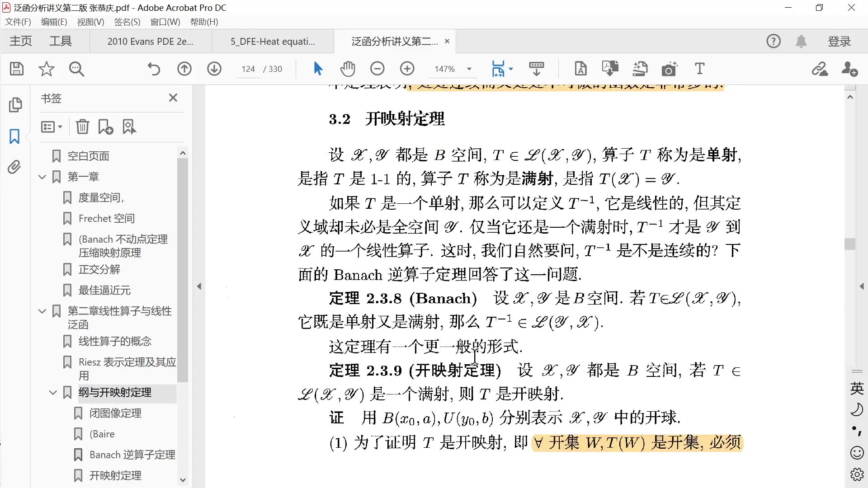The image size is (868, 488).
Task: Open the find text magnifier tool
Action: 76,69
